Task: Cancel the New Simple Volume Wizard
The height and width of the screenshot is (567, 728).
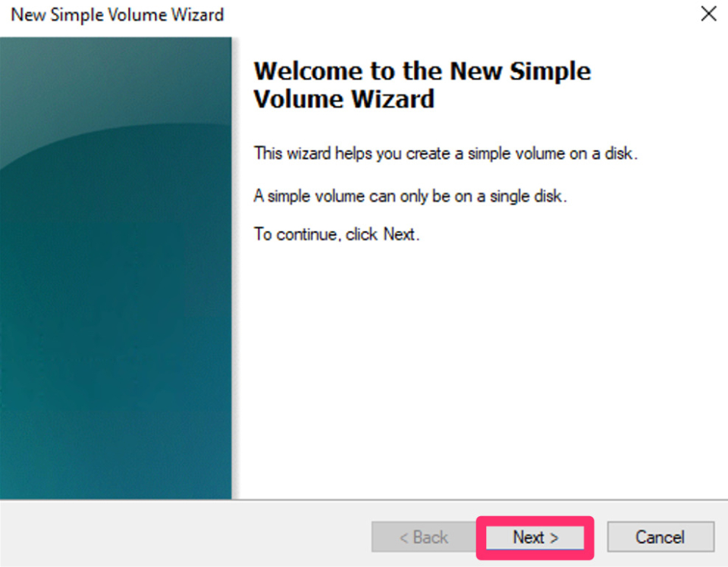Action: (661, 537)
